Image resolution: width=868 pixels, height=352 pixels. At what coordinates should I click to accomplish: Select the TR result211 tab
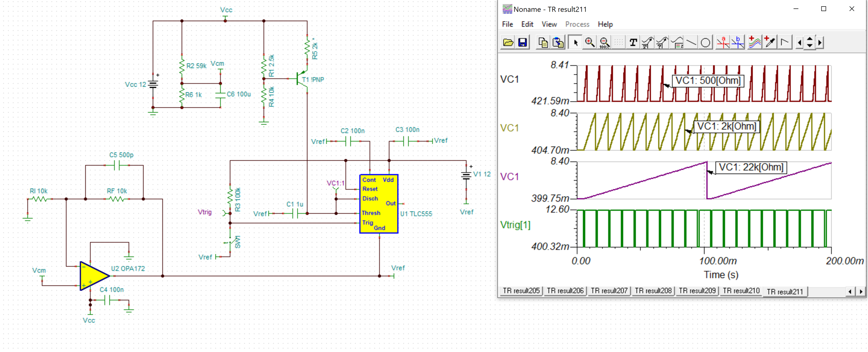point(785,291)
